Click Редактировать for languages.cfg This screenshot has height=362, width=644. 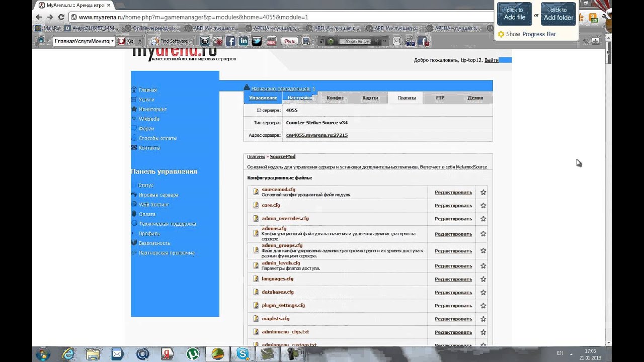pos(453,279)
